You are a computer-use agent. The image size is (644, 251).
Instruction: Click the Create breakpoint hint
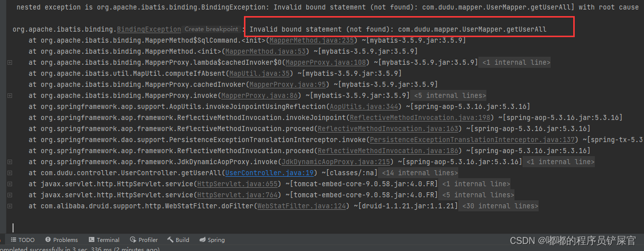click(211, 29)
